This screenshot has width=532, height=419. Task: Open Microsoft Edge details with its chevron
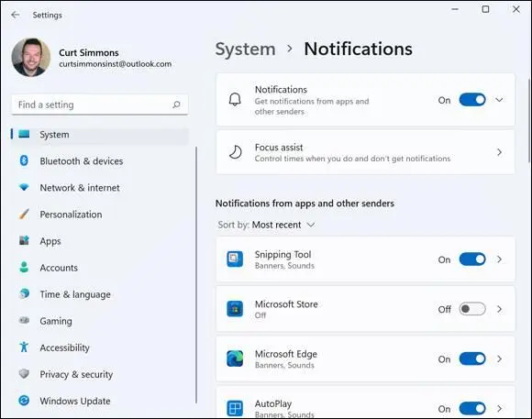pos(499,359)
